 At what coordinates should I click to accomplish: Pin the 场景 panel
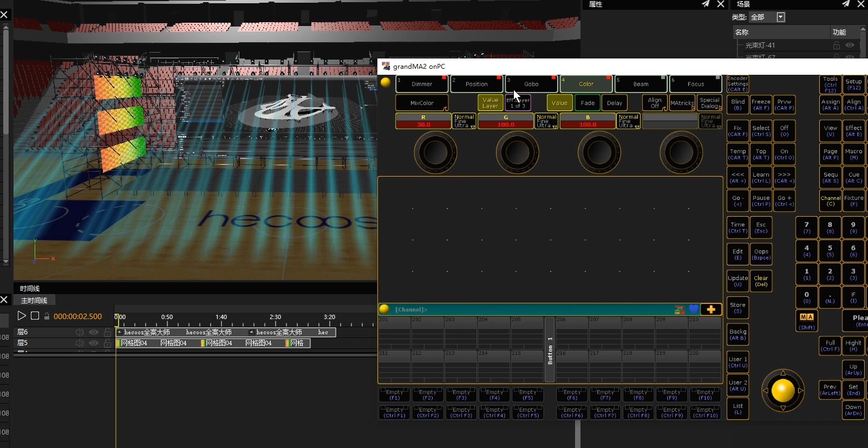coord(846,4)
